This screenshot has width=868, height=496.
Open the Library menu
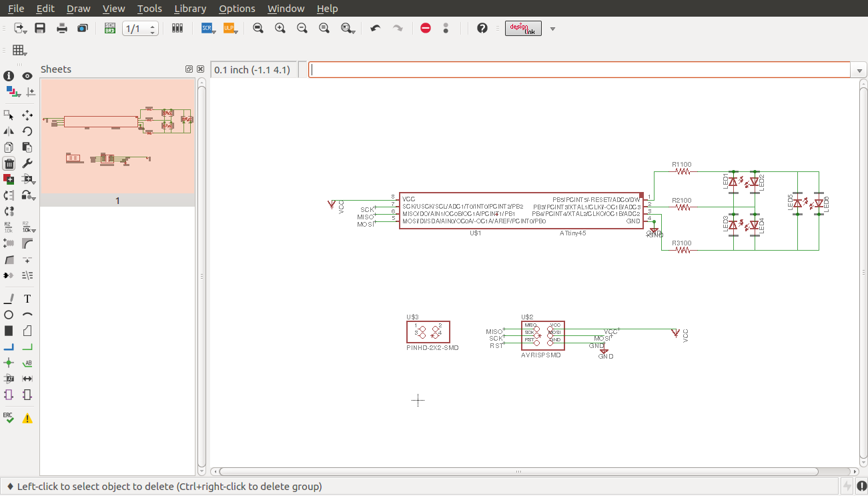[x=189, y=9]
